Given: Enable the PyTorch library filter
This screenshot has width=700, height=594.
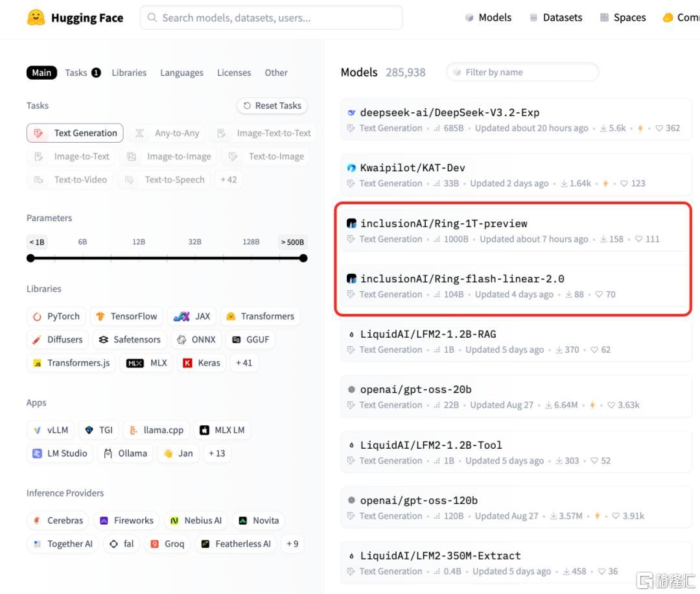Looking at the screenshot, I should tap(56, 316).
